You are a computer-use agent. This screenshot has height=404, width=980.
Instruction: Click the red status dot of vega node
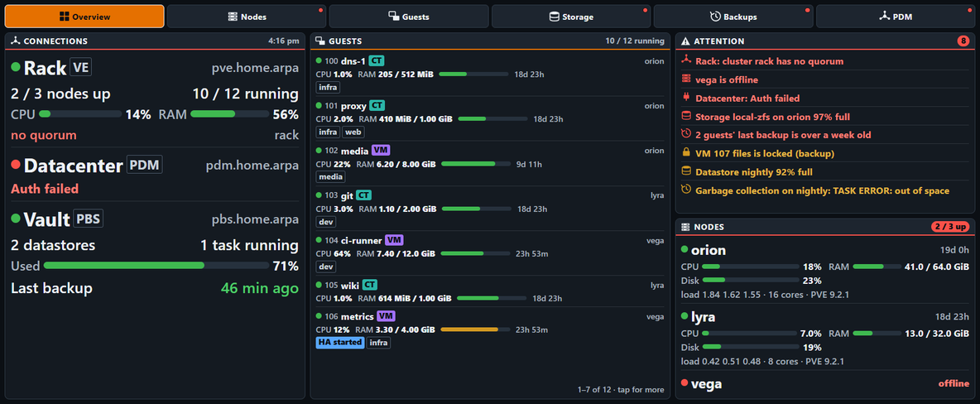tap(685, 383)
